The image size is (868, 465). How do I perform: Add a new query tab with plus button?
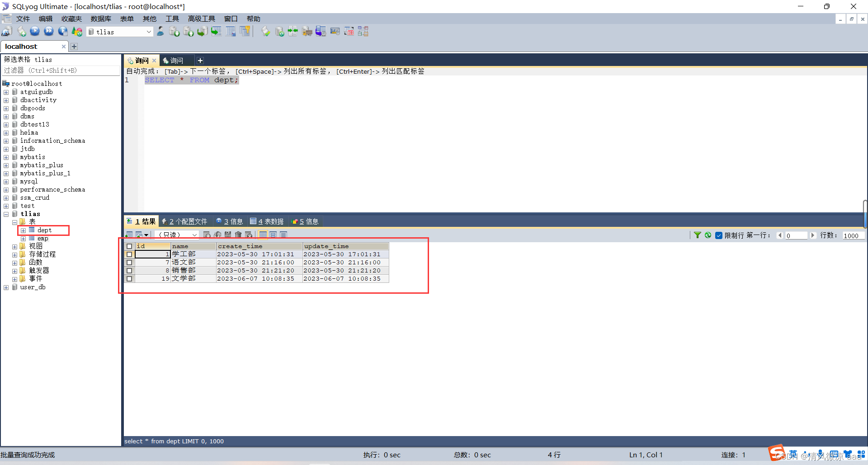coord(200,61)
